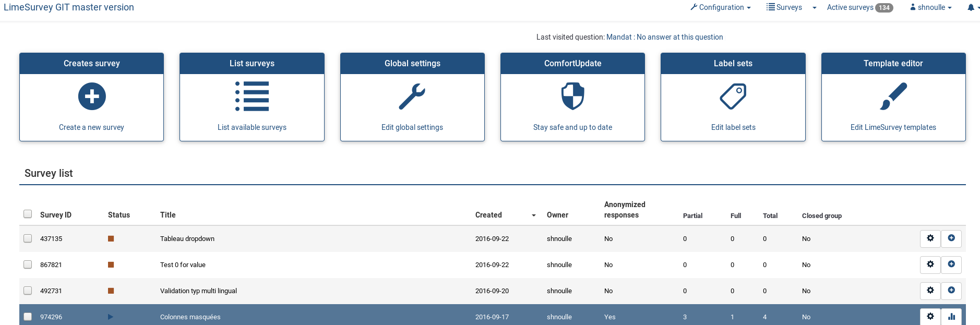Click the plus icon to create a survey
980x325 pixels.
point(92,97)
